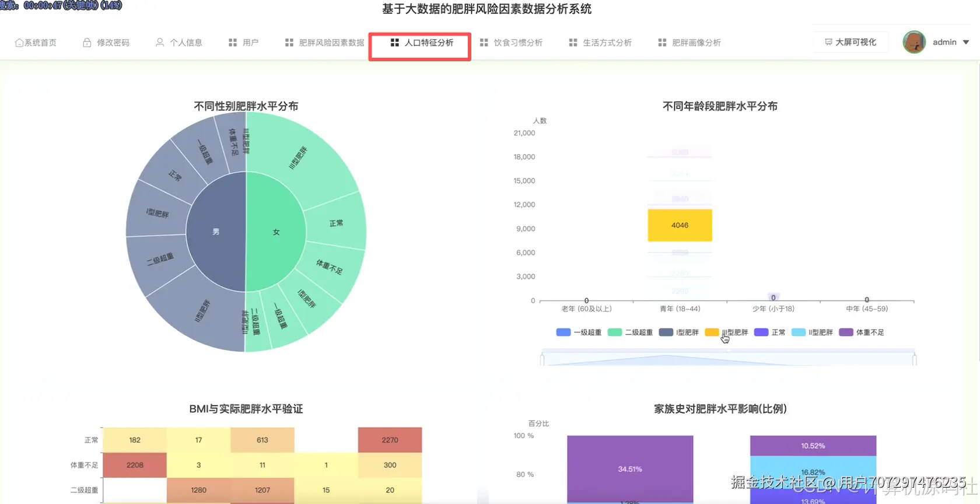Click heatmap cell showing 15
980x504 pixels.
pos(326,490)
